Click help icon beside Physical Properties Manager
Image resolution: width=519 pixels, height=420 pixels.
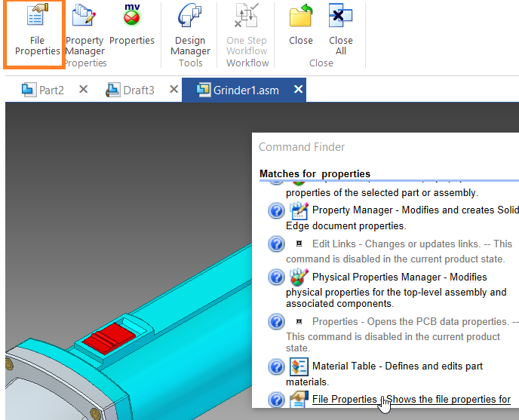276,277
